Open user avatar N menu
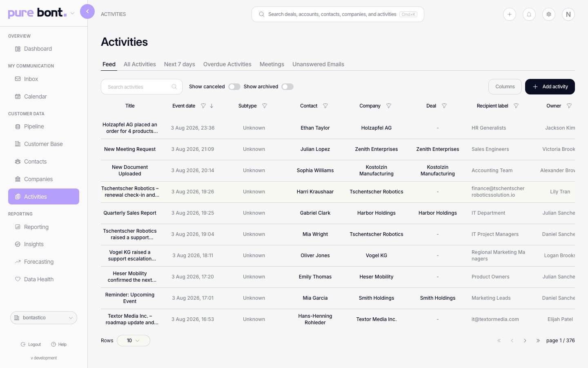The height and width of the screenshot is (368, 588). [x=568, y=14]
